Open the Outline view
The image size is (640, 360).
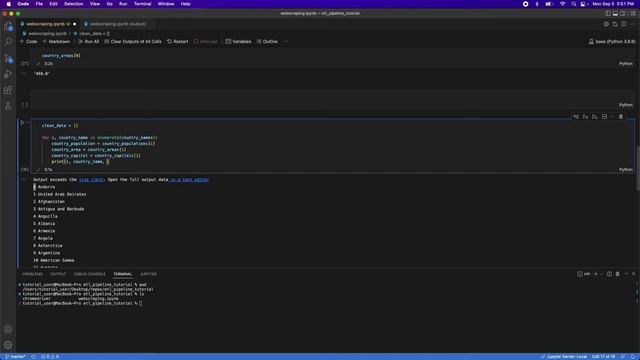(267, 42)
